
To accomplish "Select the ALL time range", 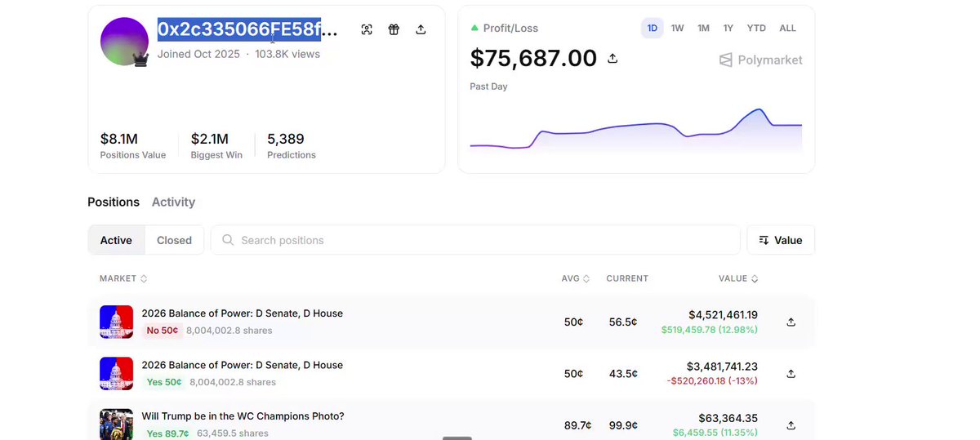I will click(x=787, y=28).
